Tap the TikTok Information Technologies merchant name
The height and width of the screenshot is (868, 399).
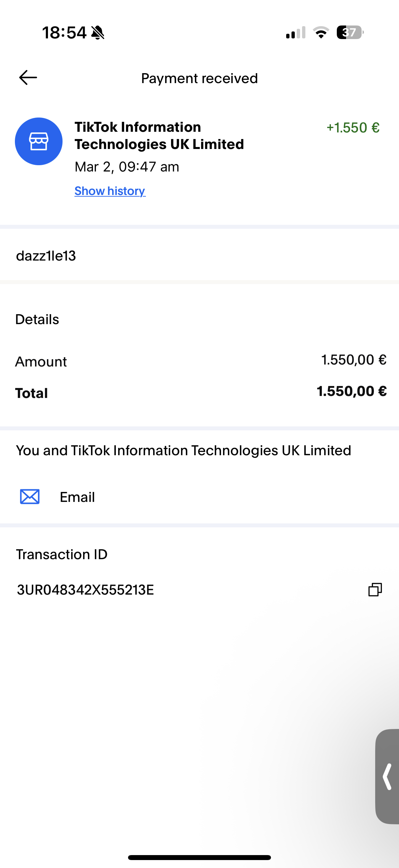click(159, 135)
